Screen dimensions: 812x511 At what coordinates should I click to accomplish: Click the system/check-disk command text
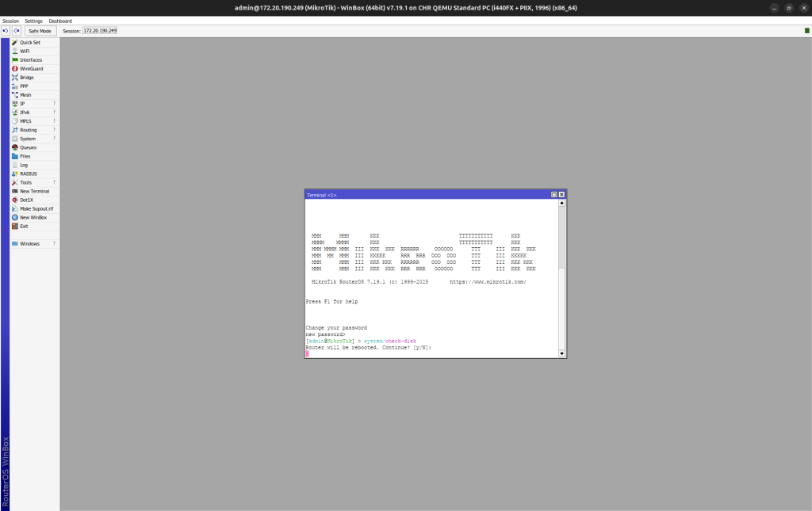[390, 341]
